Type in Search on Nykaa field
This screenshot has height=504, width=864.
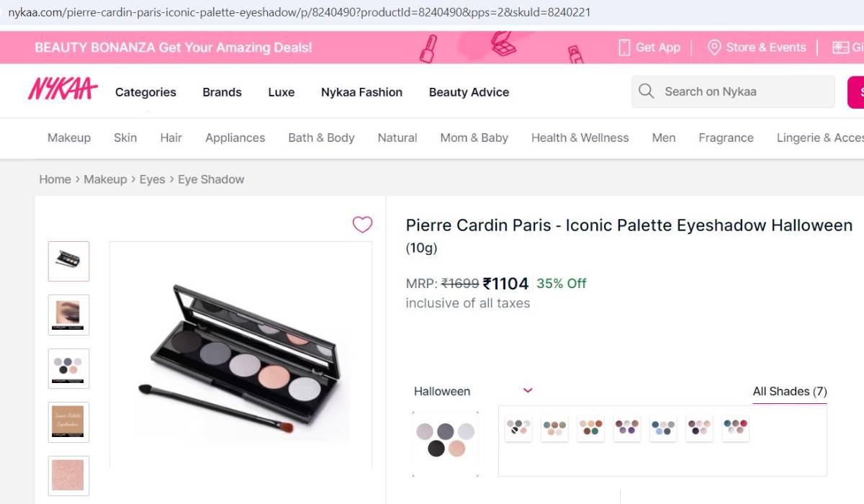[x=742, y=91]
